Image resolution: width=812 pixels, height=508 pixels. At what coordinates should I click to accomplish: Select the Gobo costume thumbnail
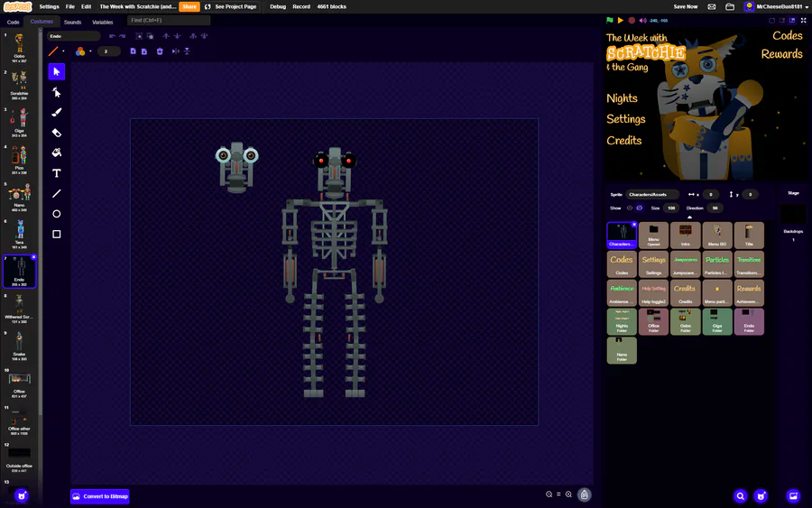[x=19, y=47]
